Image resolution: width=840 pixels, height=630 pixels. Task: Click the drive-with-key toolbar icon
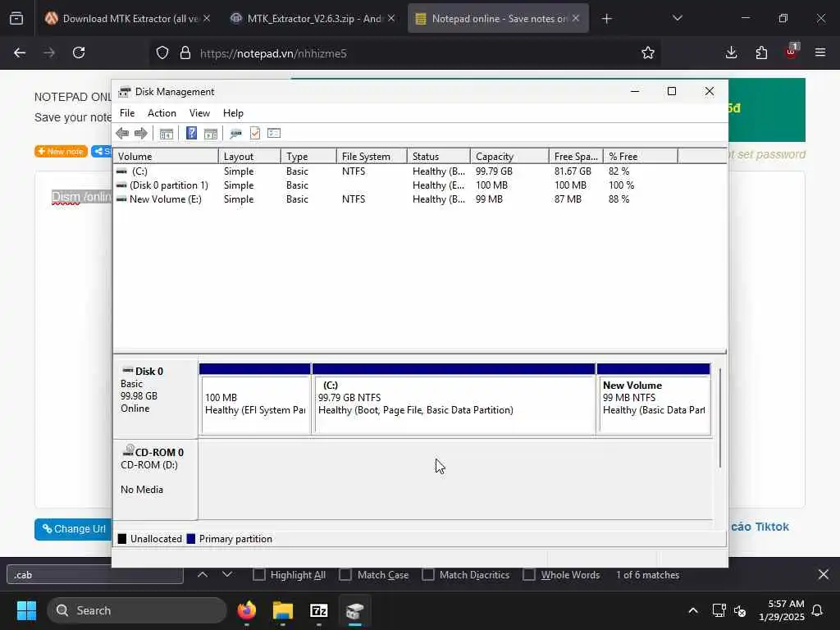235,134
